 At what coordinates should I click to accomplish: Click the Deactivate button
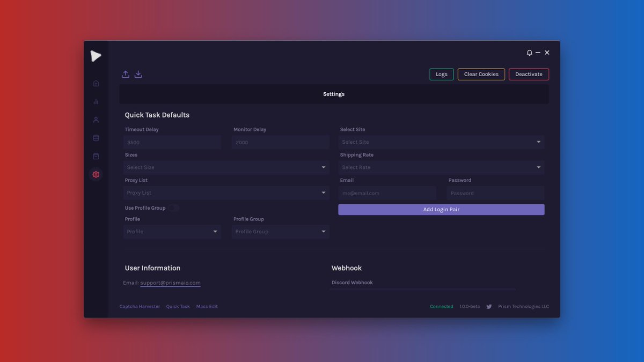tap(529, 74)
